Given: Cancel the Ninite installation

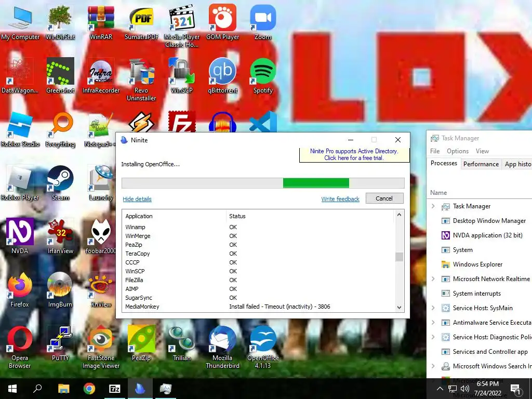Looking at the screenshot, I should pyautogui.click(x=384, y=198).
